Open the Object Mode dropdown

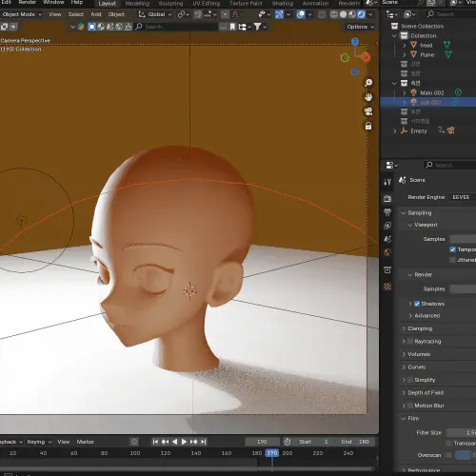[x=22, y=14]
